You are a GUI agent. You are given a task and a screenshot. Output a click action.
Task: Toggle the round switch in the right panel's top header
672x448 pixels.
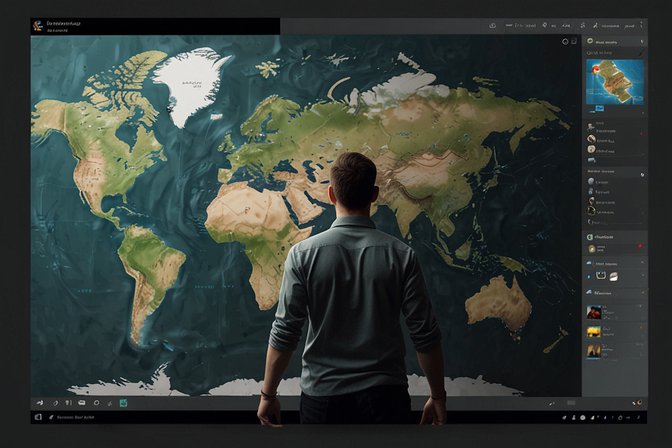pyautogui.click(x=640, y=42)
